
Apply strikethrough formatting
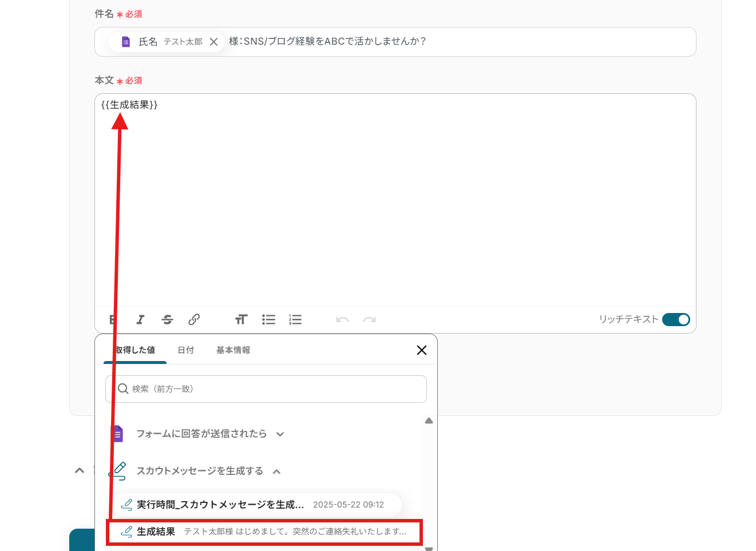[167, 320]
